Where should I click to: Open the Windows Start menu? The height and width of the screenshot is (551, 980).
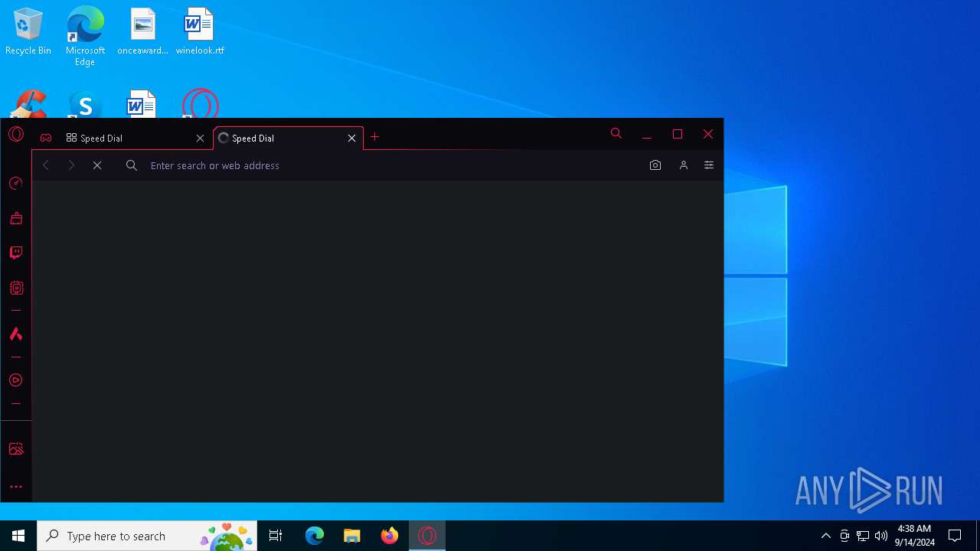pyautogui.click(x=18, y=536)
